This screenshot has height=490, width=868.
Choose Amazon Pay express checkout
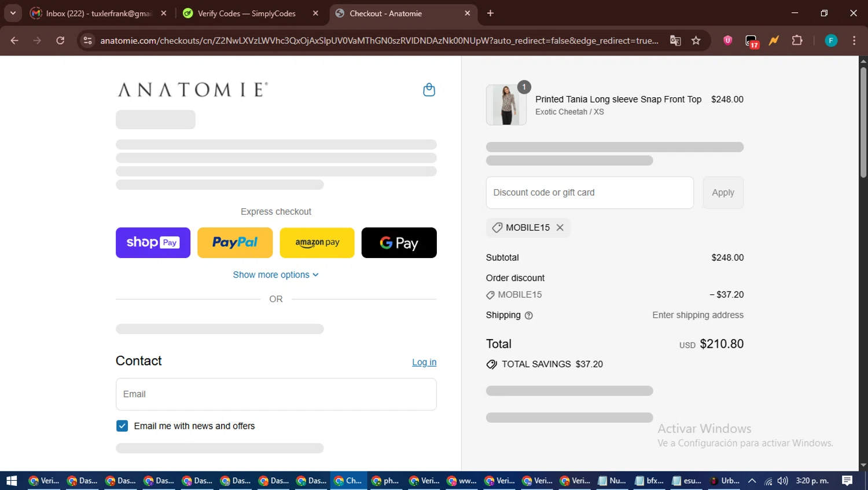[317, 243]
